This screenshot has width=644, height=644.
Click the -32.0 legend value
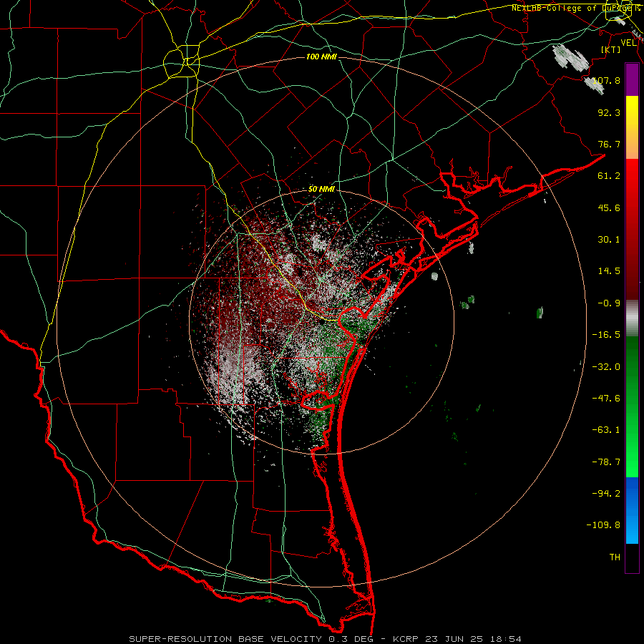pos(606,367)
